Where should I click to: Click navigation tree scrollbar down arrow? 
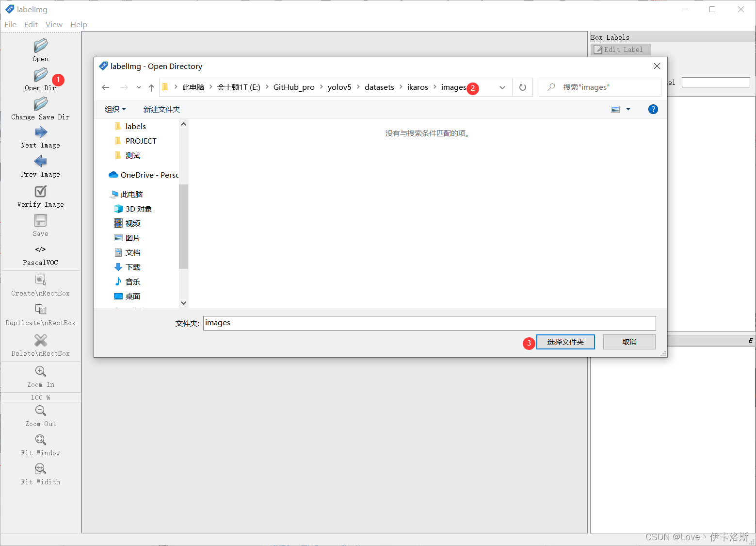click(x=183, y=303)
